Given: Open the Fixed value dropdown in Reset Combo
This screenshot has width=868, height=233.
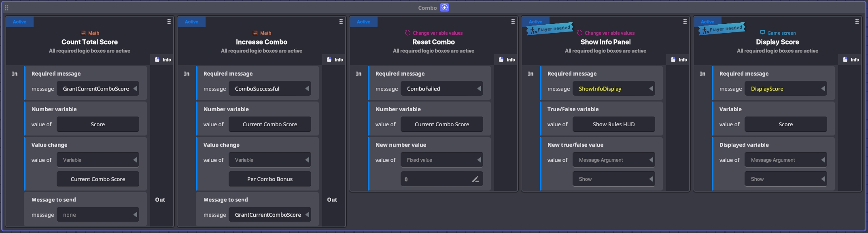Looking at the screenshot, I should (441, 160).
